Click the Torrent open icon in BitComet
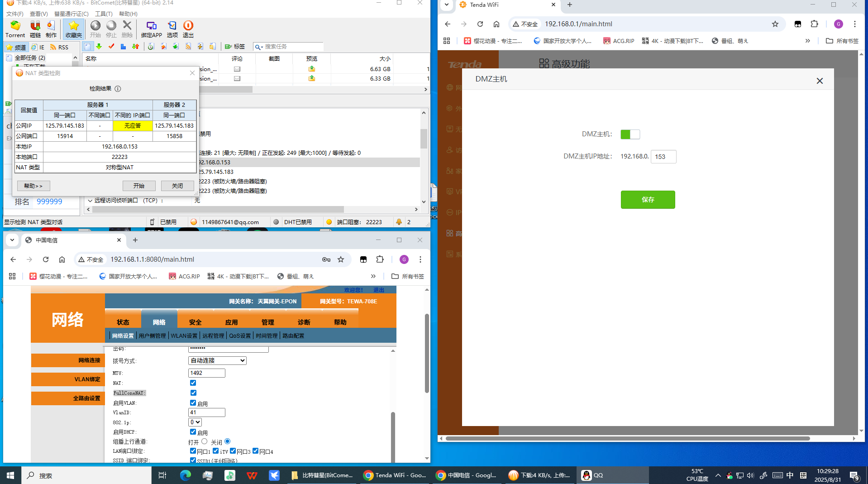 (x=15, y=29)
